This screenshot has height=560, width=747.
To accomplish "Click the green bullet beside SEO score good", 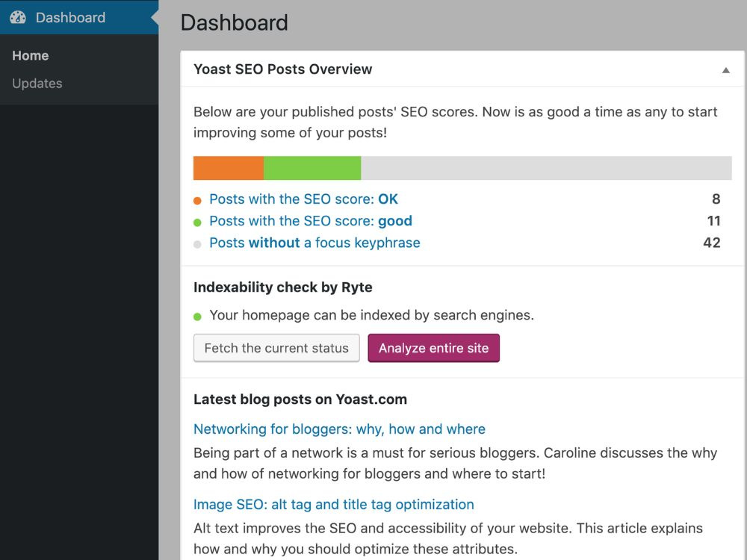I will [x=197, y=223].
